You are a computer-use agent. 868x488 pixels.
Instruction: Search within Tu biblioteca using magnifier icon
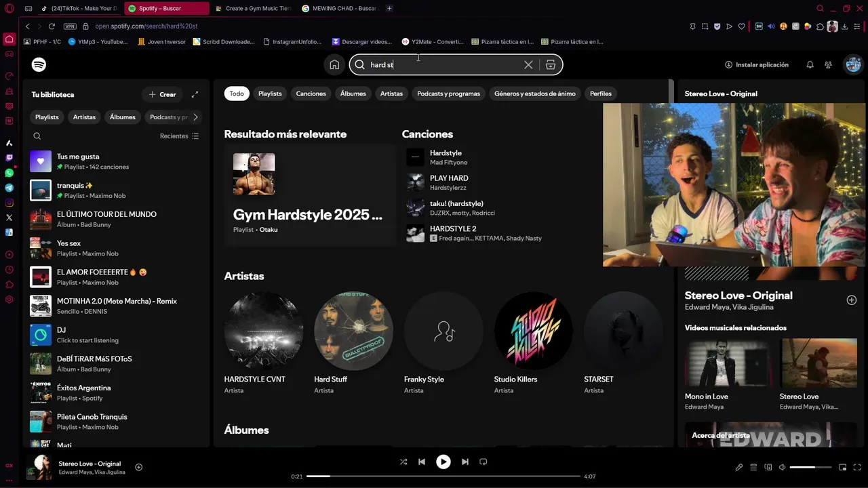[37, 136]
